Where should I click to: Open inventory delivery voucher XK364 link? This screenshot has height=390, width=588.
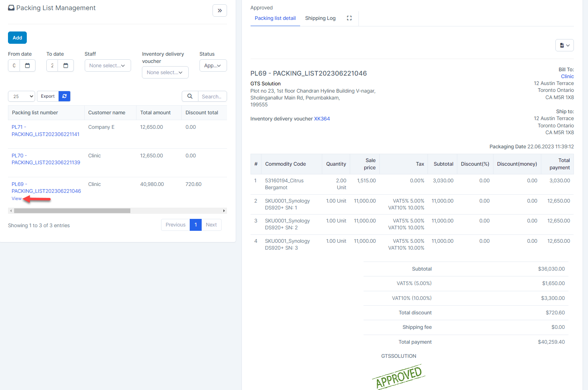coord(322,119)
